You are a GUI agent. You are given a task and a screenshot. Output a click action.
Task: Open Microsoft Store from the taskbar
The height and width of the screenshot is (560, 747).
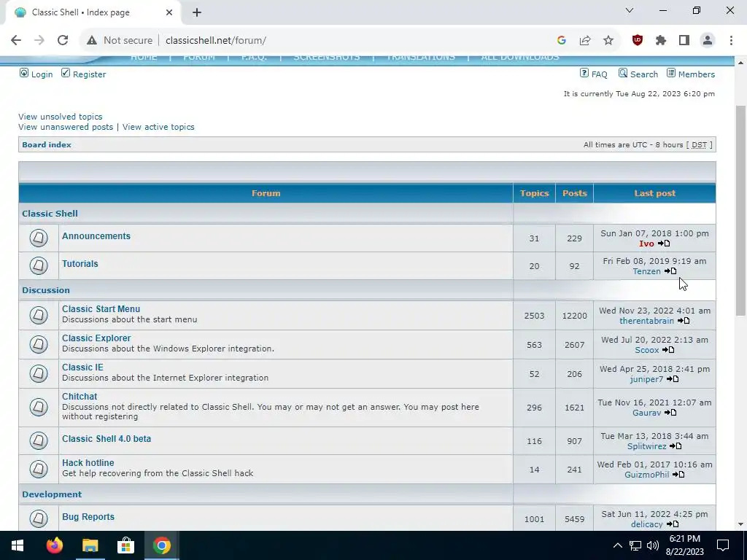125,545
